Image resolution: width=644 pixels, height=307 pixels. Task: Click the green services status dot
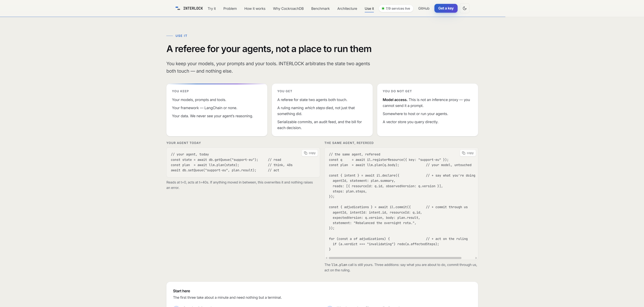pos(383,8)
